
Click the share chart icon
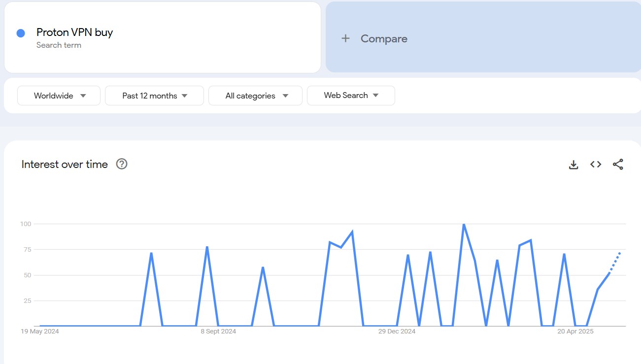click(618, 165)
